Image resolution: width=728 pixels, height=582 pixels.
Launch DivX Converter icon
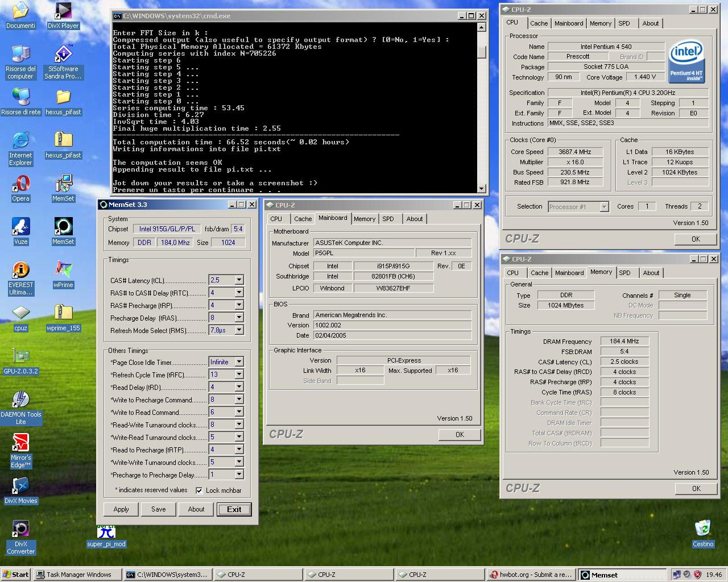click(20, 537)
